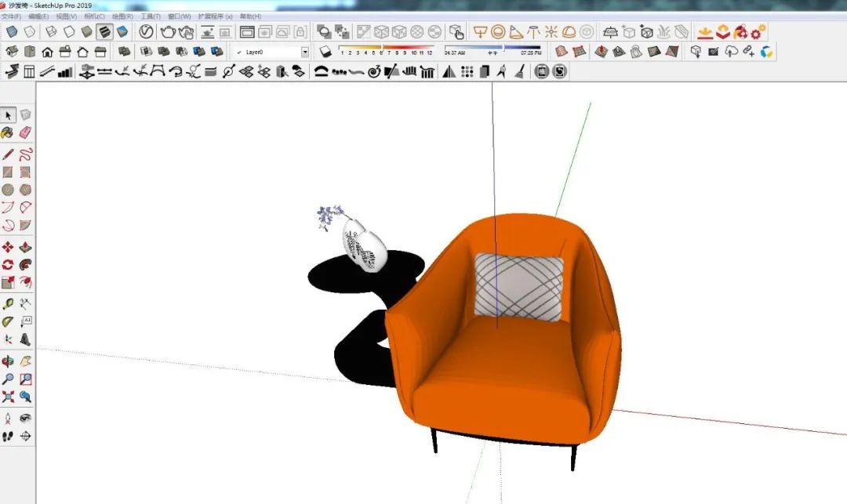Open the Layer0 layer dropdown

304,51
